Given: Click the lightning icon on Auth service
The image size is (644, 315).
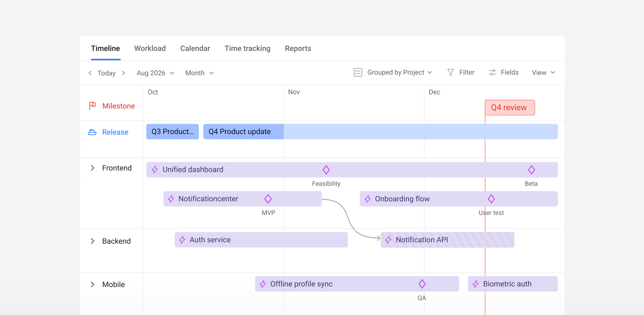Looking at the screenshot, I should click(182, 240).
